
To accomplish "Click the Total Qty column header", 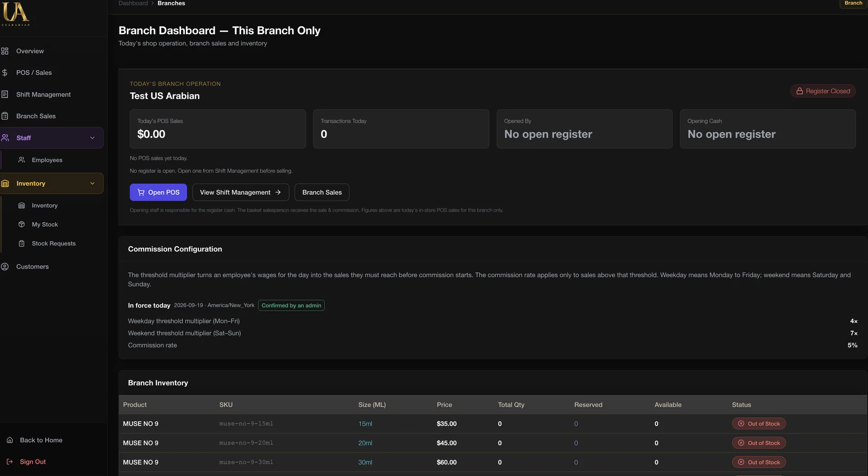I will [511, 405].
